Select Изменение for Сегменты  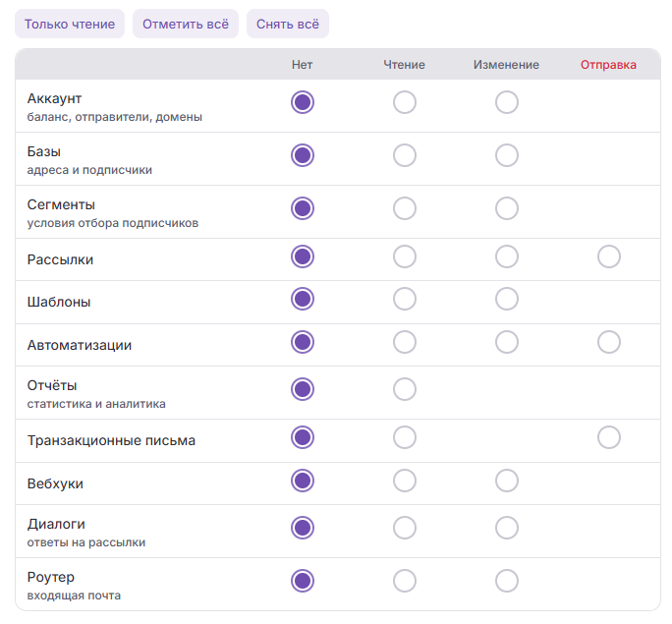(x=507, y=208)
